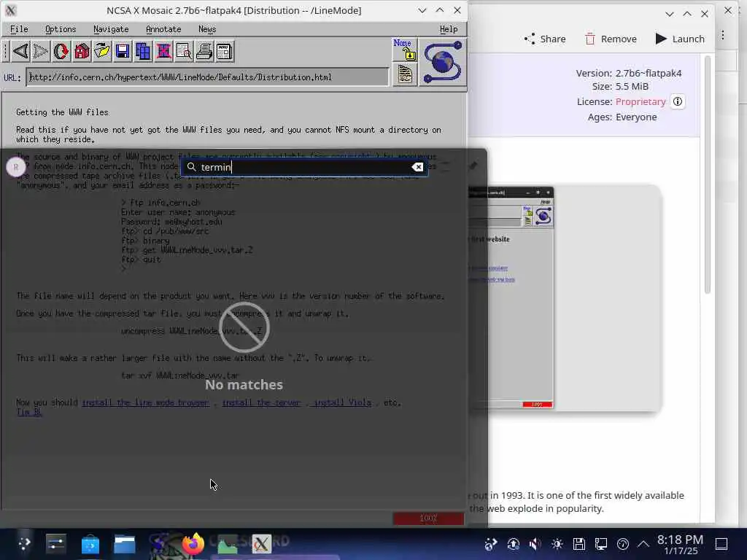
Task: Go back with the Mosaic back arrow
Action: 20,51
